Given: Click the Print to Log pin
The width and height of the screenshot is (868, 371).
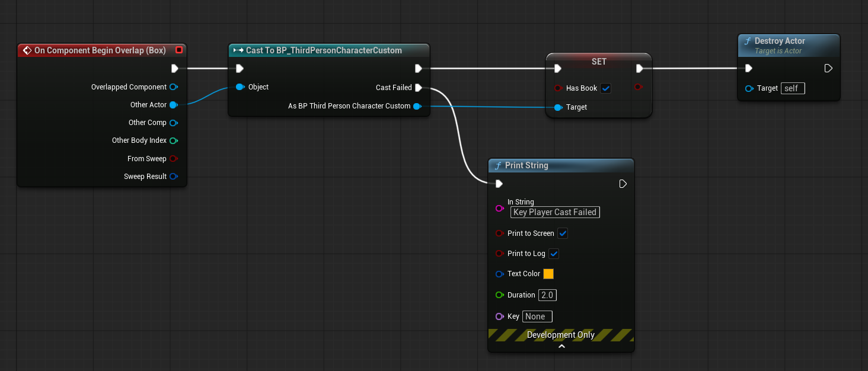Looking at the screenshot, I should [499, 254].
